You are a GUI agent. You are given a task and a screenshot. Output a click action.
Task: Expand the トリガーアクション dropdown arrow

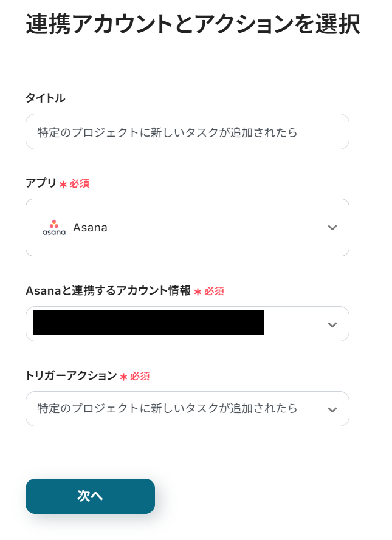click(x=332, y=409)
